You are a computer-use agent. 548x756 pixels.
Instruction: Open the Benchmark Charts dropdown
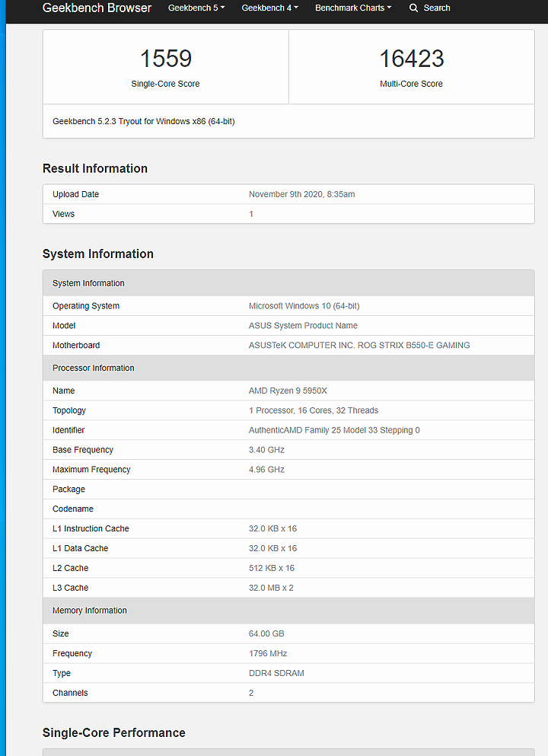point(353,8)
